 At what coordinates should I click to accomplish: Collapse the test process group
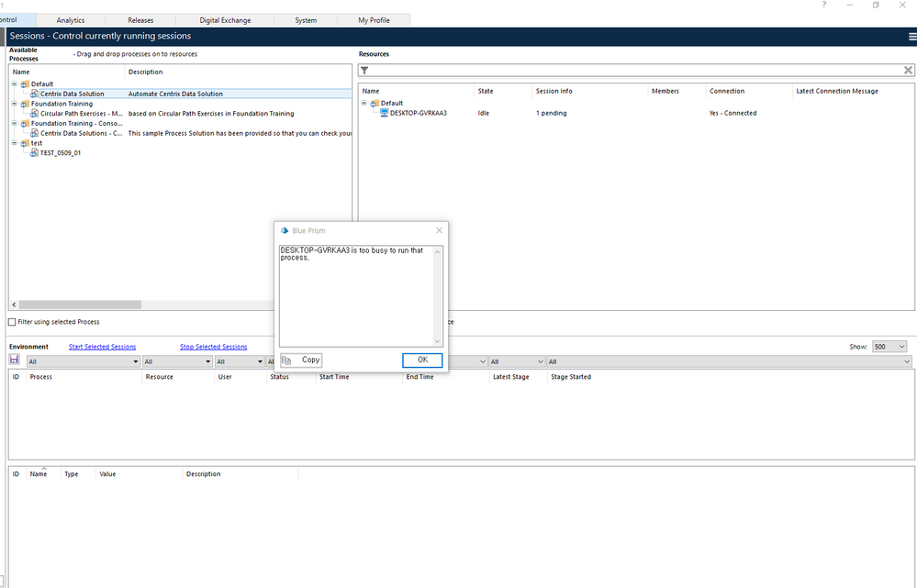(15, 143)
